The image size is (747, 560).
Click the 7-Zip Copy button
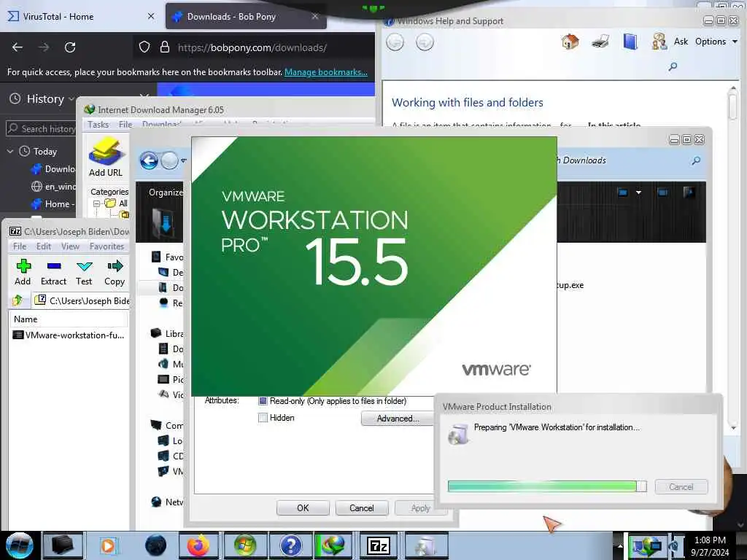point(115,273)
